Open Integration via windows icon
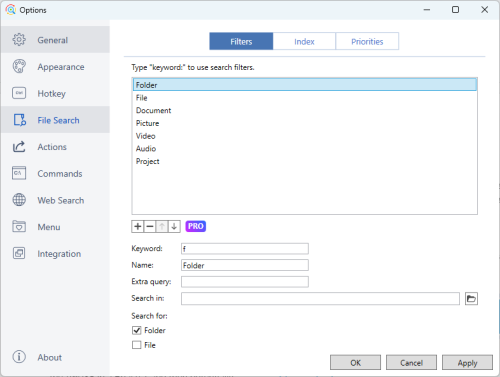 click(19, 253)
